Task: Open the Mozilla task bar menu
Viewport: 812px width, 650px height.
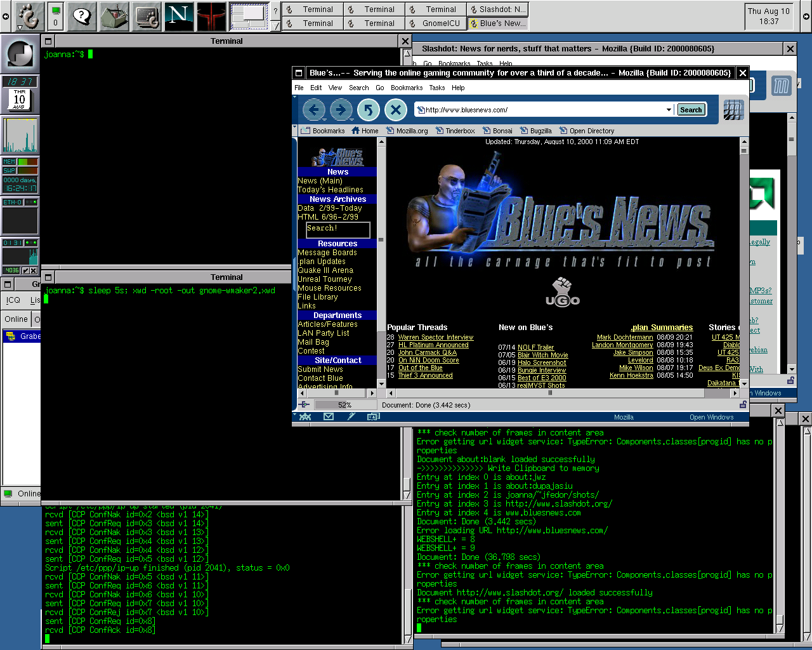Action: [624, 417]
